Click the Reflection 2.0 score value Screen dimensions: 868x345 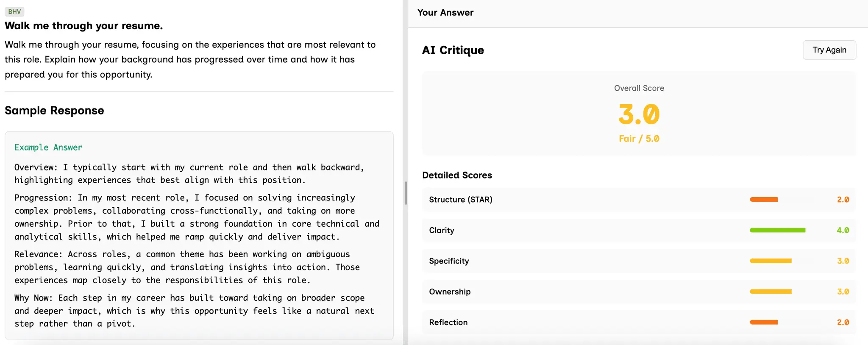[843, 323]
